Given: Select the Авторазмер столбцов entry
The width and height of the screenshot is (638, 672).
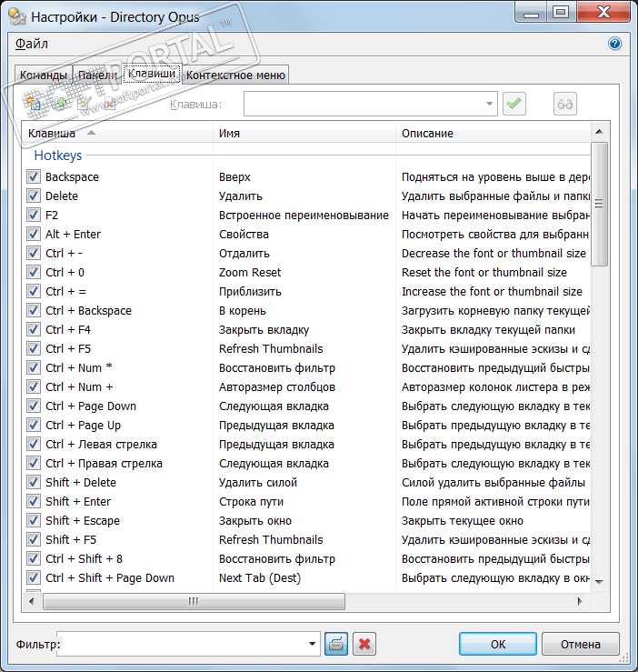Looking at the screenshot, I should coord(277,387).
